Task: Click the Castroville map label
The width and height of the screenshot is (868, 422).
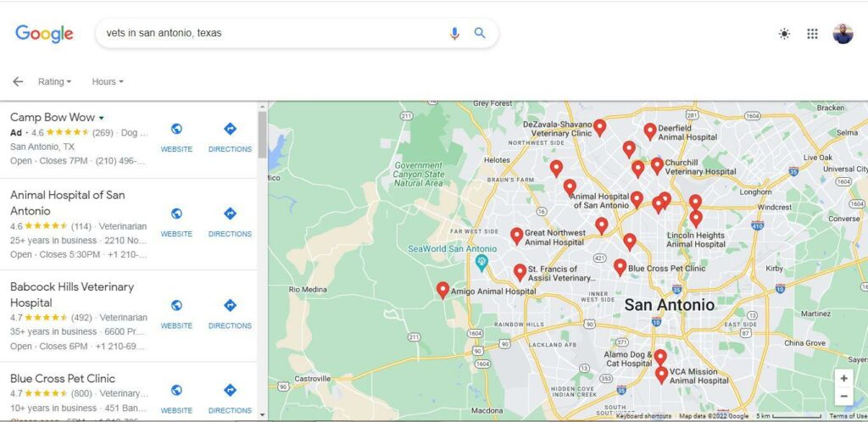Action: click(312, 379)
